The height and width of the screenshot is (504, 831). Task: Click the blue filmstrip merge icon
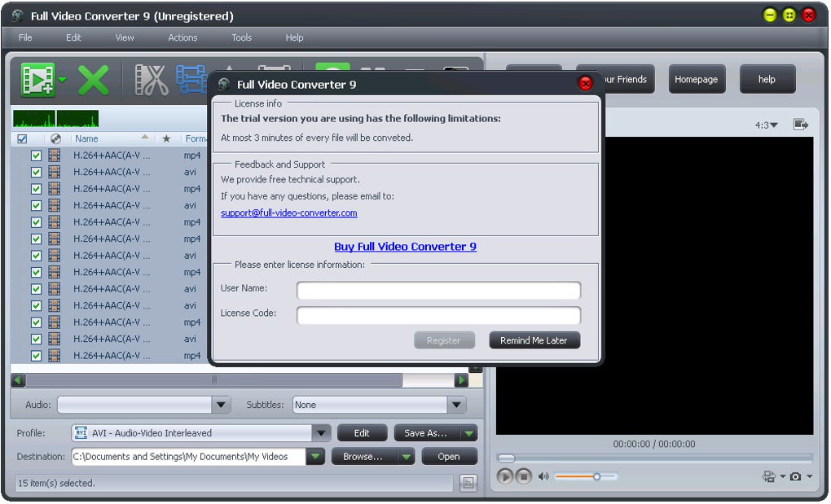tap(191, 80)
